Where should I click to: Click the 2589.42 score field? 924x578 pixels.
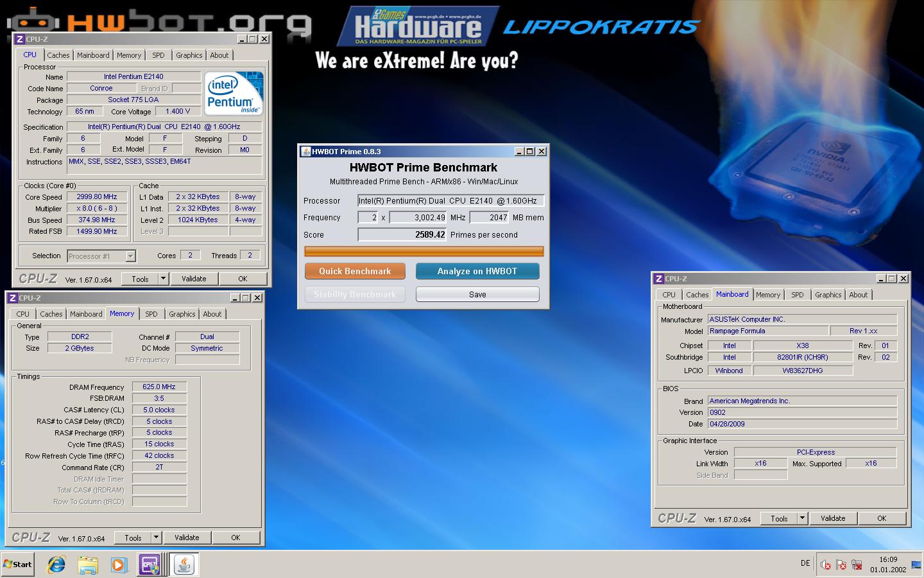(x=402, y=234)
